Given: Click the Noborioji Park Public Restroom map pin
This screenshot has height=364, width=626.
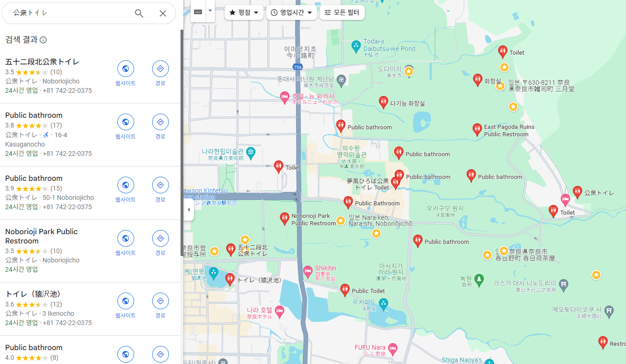Looking at the screenshot, I should tap(284, 218).
